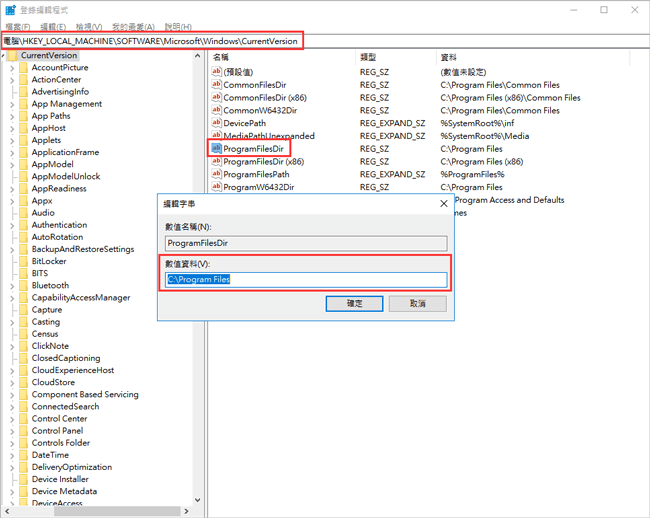Viewport: 650px width, 518px height.
Task: Open the 檔案(F) menu
Action: [x=18, y=27]
